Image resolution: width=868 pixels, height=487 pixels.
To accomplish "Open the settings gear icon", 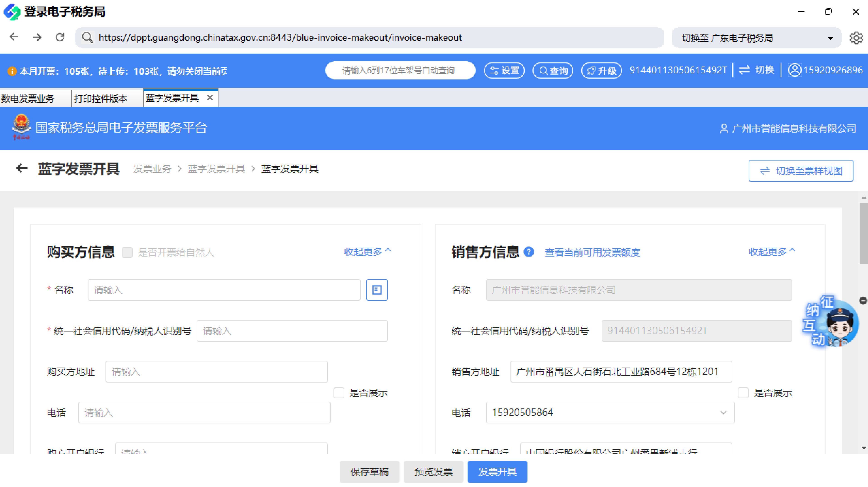I will [856, 38].
